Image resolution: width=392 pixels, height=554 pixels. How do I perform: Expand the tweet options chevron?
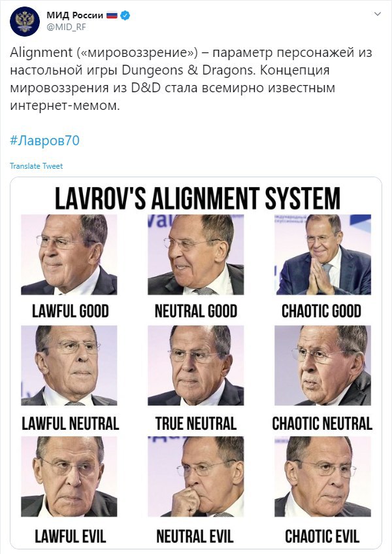click(x=378, y=14)
